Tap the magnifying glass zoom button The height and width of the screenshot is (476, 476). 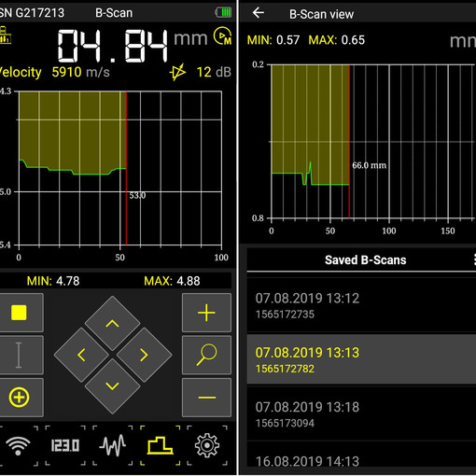[206, 355]
